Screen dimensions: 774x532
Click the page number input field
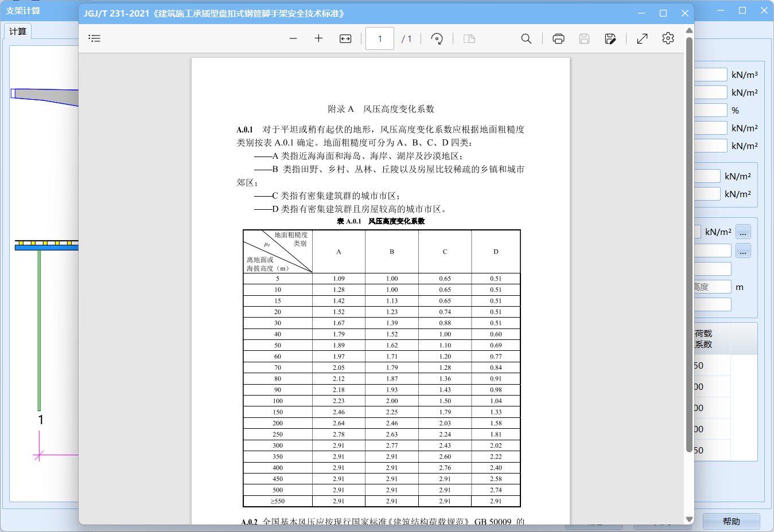(x=379, y=38)
